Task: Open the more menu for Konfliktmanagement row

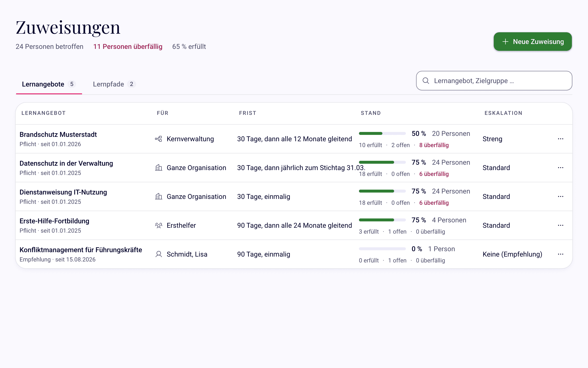Action: (x=560, y=254)
